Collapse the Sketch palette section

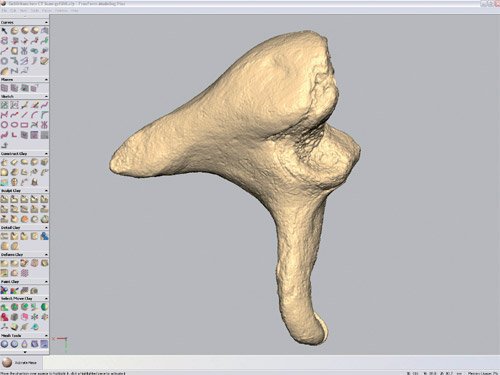46,96
